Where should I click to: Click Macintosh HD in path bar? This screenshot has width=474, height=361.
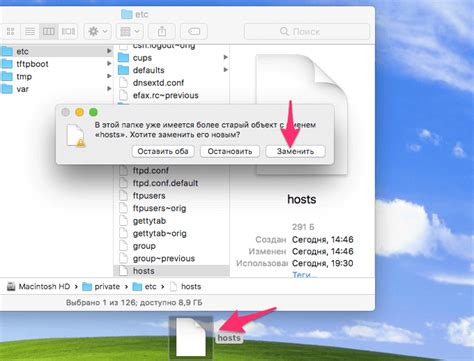pyautogui.click(x=39, y=287)
